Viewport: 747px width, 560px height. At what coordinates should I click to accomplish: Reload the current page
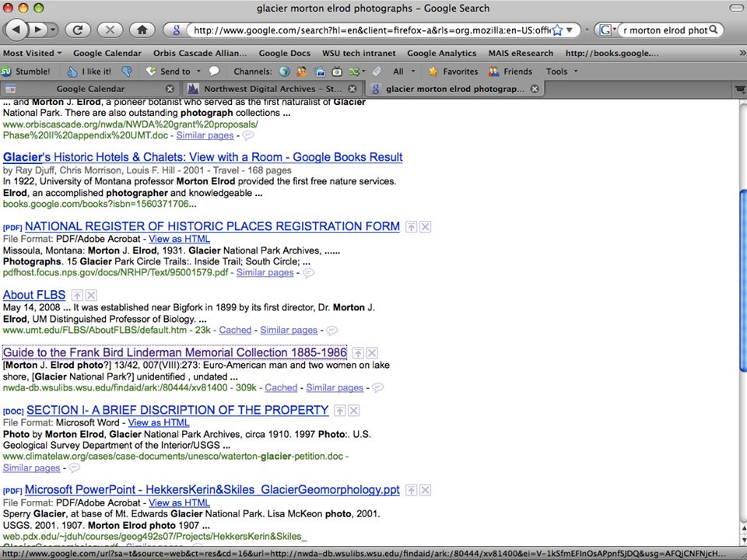(78, 30)
